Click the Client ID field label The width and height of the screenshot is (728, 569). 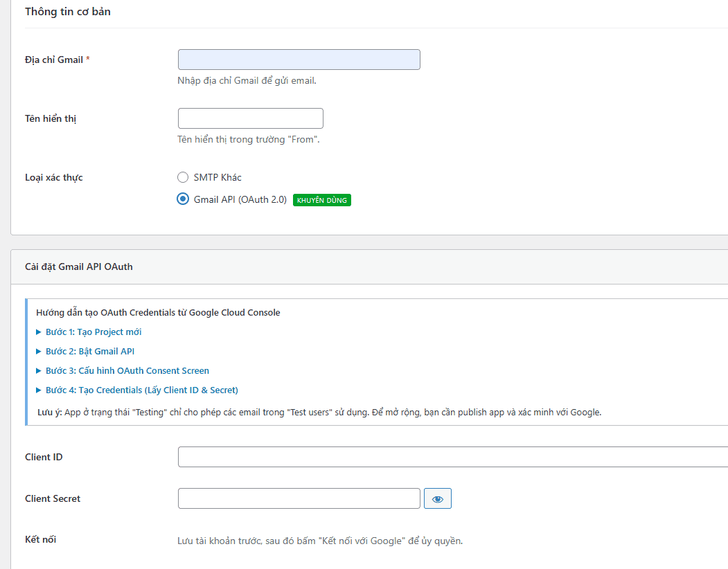(x=44, y=457)
